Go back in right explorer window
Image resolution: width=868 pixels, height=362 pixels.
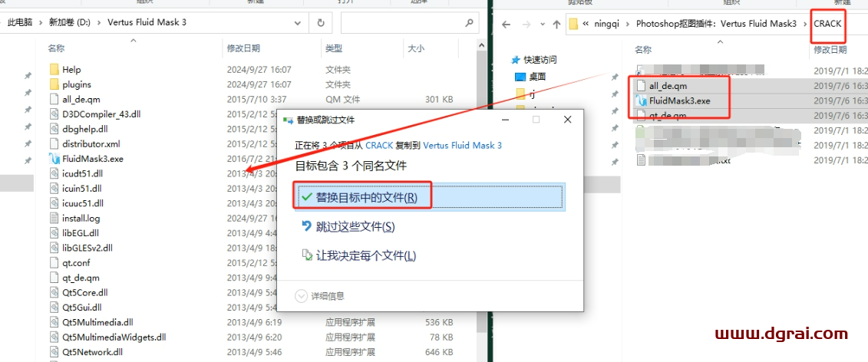point(507,25)
